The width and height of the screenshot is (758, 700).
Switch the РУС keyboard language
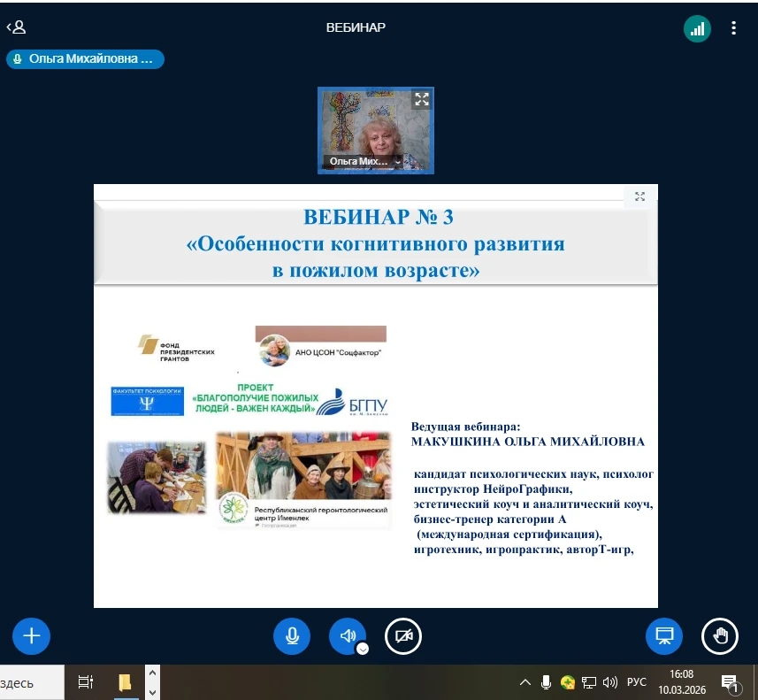[x=636, y=682]
